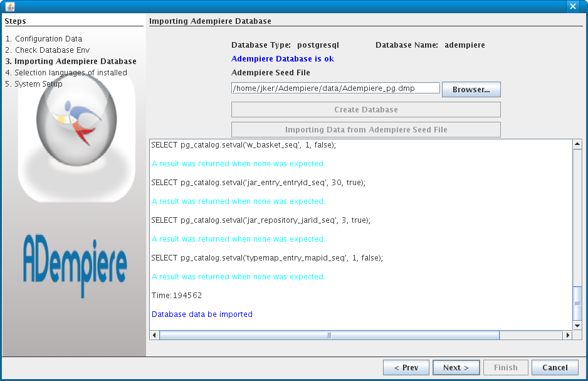Click the horizontal scrollbar right arrow

[568, 335]
